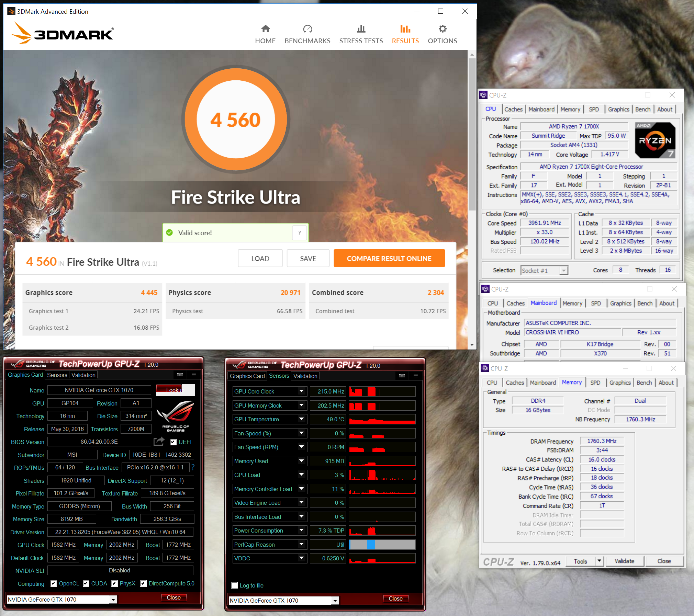Screen dimensions: 694x616
Task: Switch to SPD tab in CPU-Z Mainboard window
Action: (596, 303)
